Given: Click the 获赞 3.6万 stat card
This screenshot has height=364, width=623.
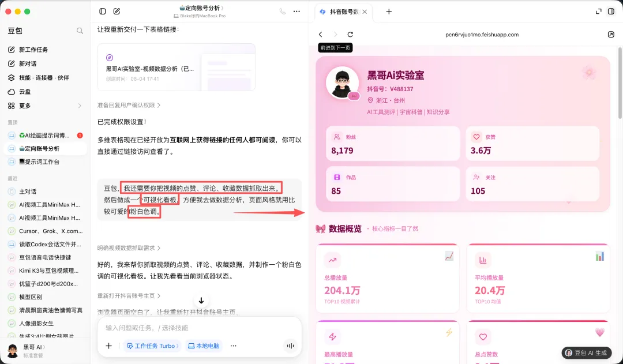Looking at the screenshot, I should [x=532, y=144].
